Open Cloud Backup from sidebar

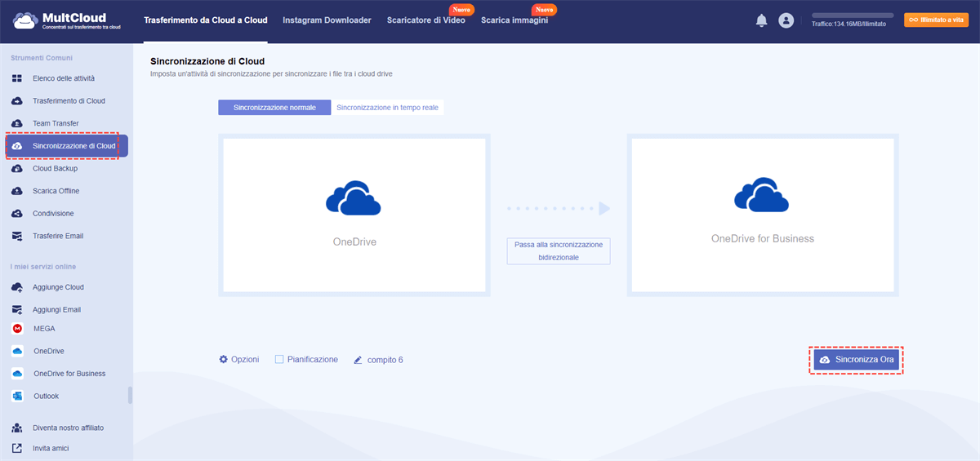55,168
